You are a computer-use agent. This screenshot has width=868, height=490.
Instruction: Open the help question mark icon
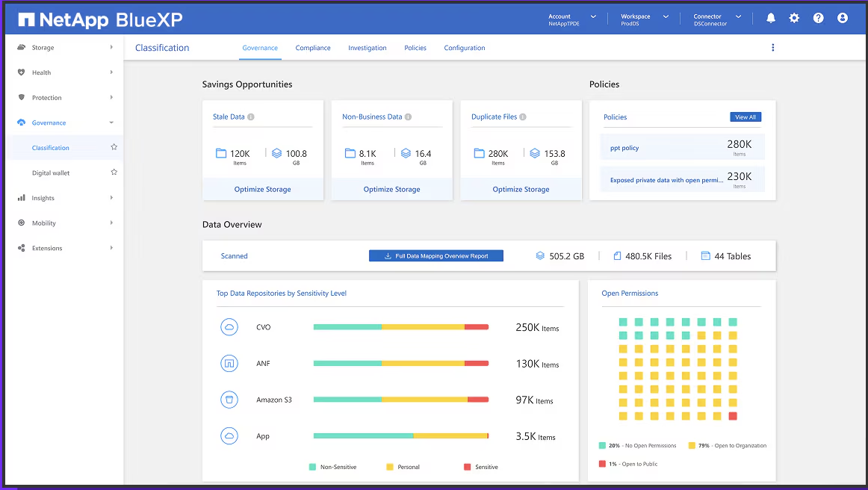[x=818, y=18]
